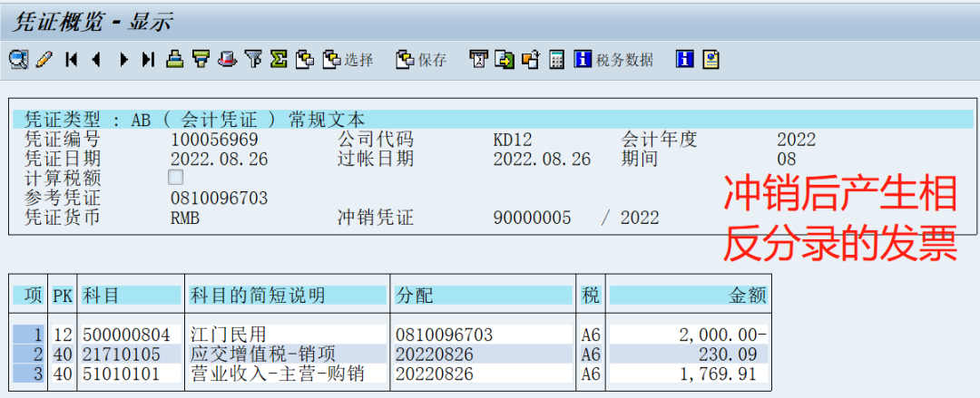Click account 51010101

click(x=122, y=374)
